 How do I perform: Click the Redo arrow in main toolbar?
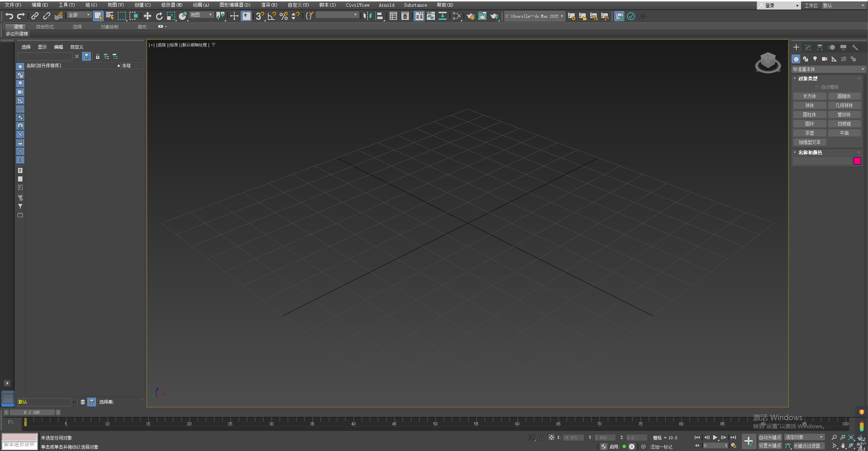point(21,16)
